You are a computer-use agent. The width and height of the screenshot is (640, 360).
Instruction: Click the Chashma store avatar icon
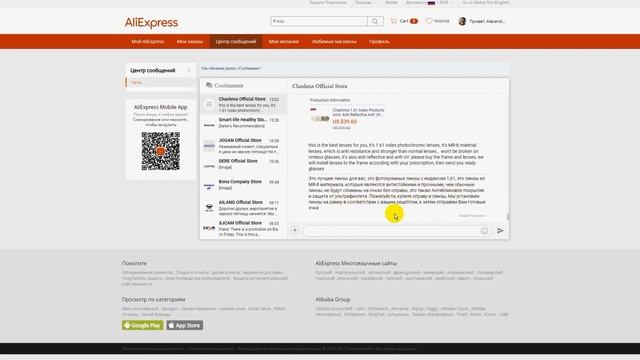(209, 105)
